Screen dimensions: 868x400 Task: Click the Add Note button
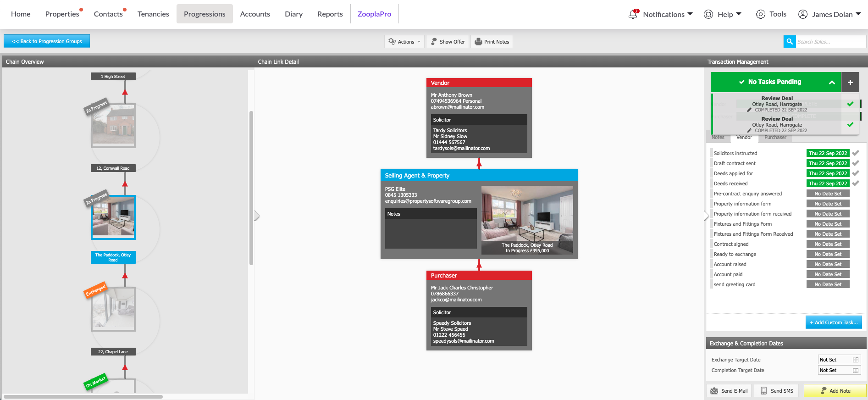835,391
